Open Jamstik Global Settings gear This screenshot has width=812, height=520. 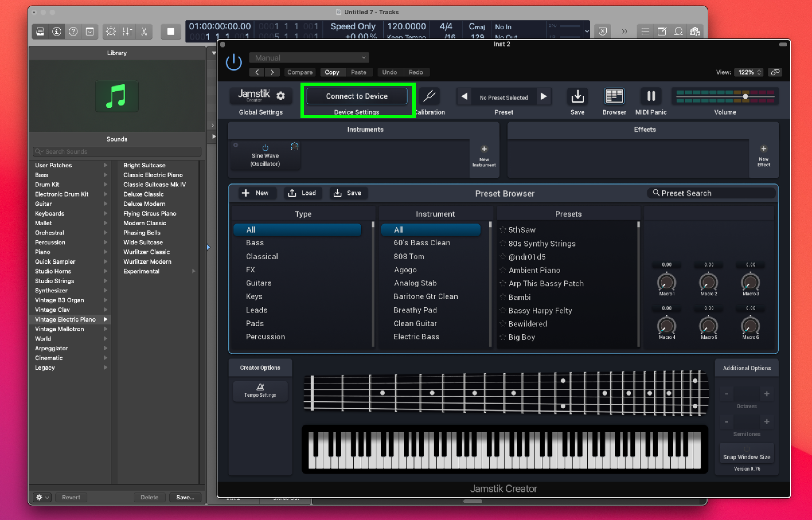point(281,96)
